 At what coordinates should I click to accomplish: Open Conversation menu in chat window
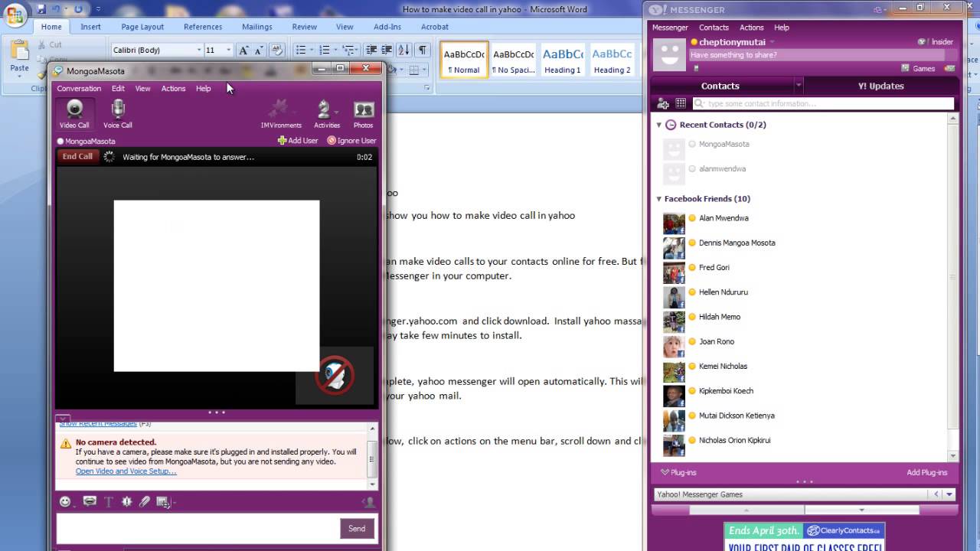[x=79, y=89]
